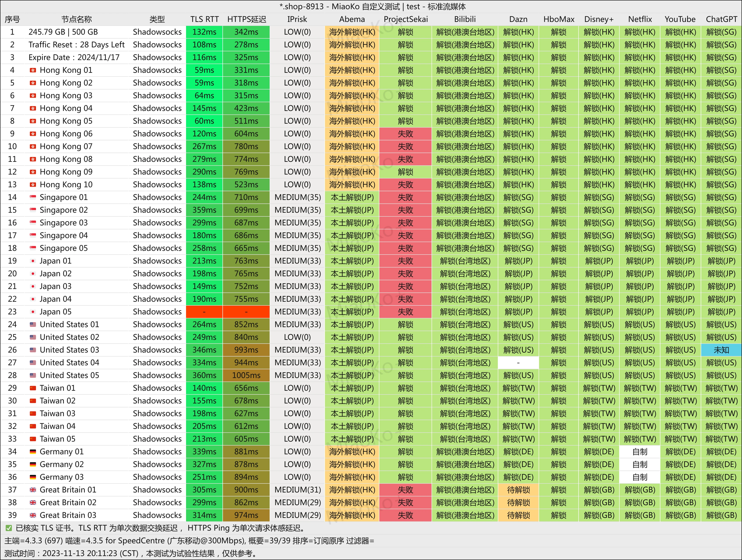This screenshot has height=560, width=742.
Task: Click the 待解锁 Dazn cell for Great Britain 01
Action: coord(518,490)
